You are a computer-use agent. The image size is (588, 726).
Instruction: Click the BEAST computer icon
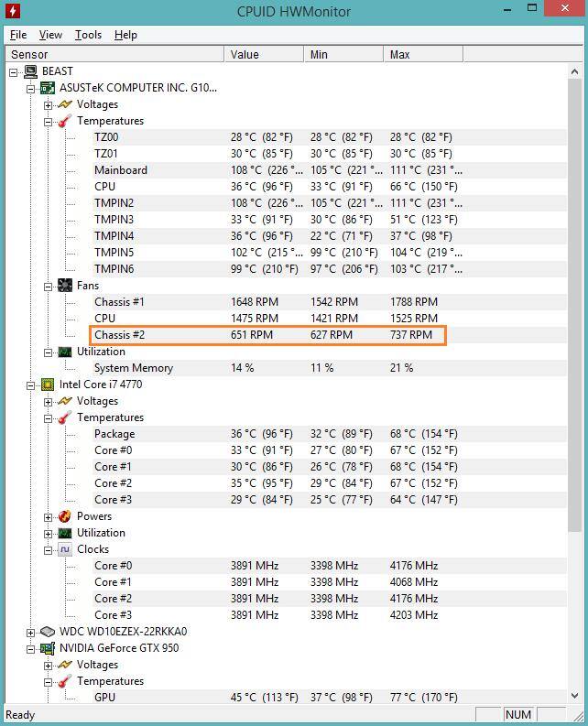point(30,71)
